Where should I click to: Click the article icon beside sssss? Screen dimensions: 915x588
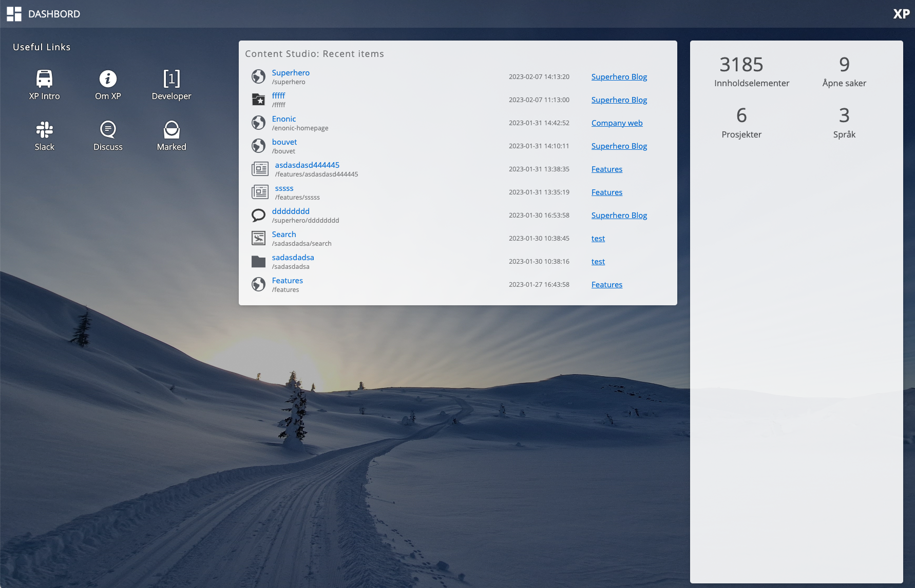click(x=260, y=192)
